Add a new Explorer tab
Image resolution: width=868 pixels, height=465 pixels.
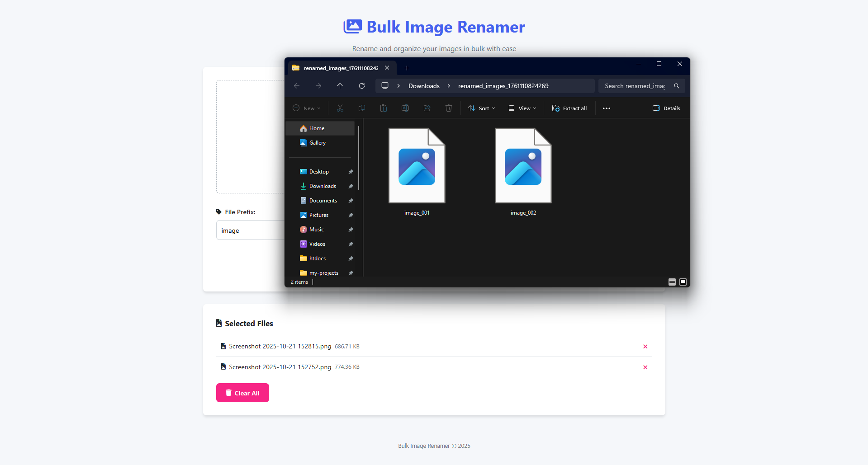[x=407, y=68]
